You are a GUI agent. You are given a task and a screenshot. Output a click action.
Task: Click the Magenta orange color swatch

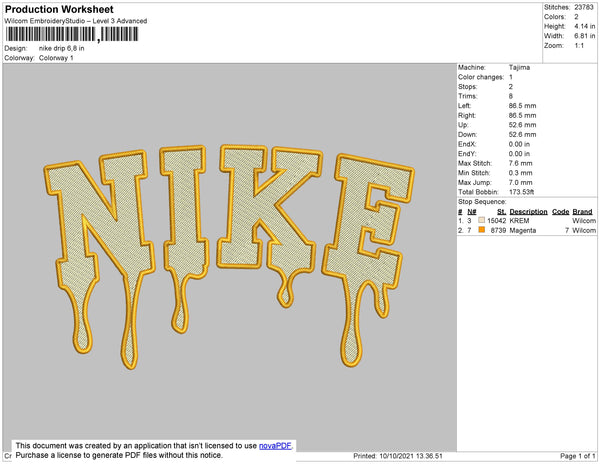click(x=481, y=230)
